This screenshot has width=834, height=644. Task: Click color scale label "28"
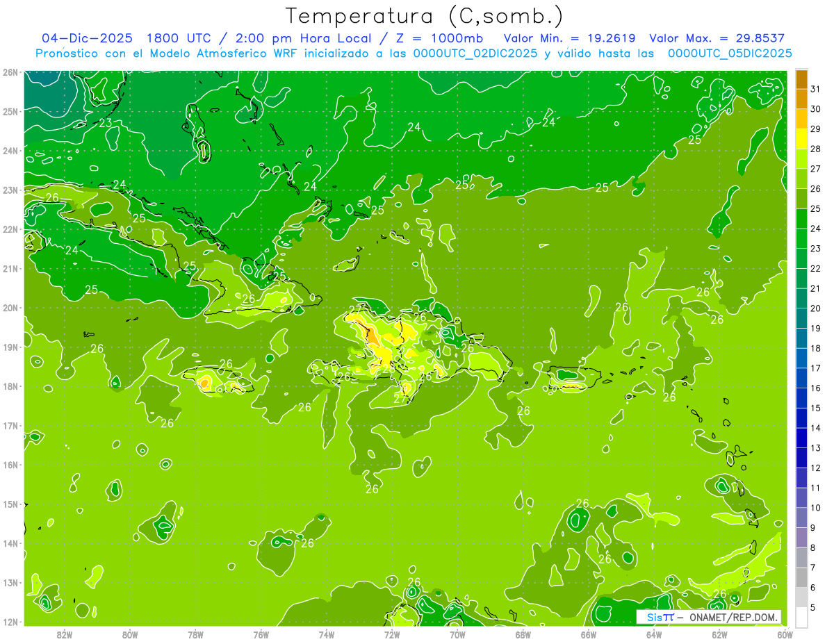pos(816,149)
